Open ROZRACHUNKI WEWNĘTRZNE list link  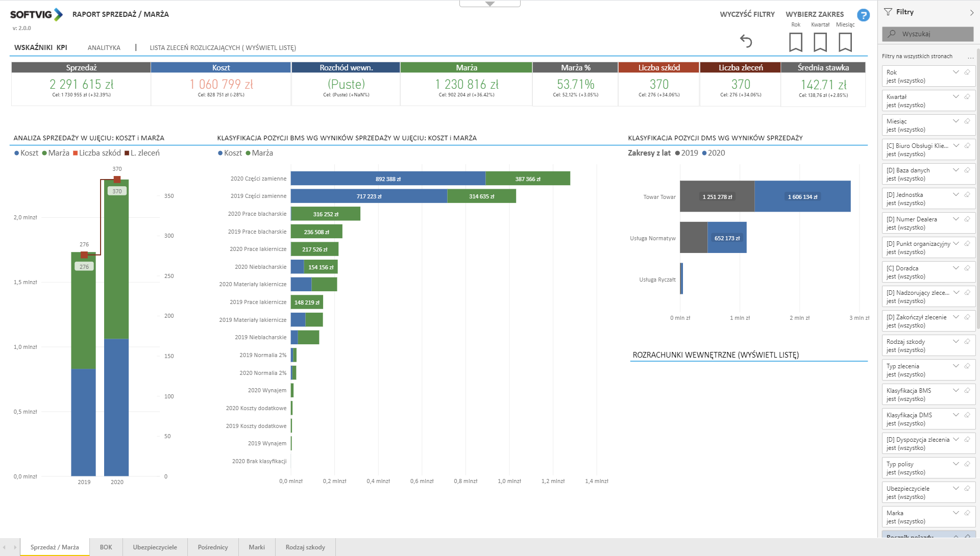(x=716, y=355)
